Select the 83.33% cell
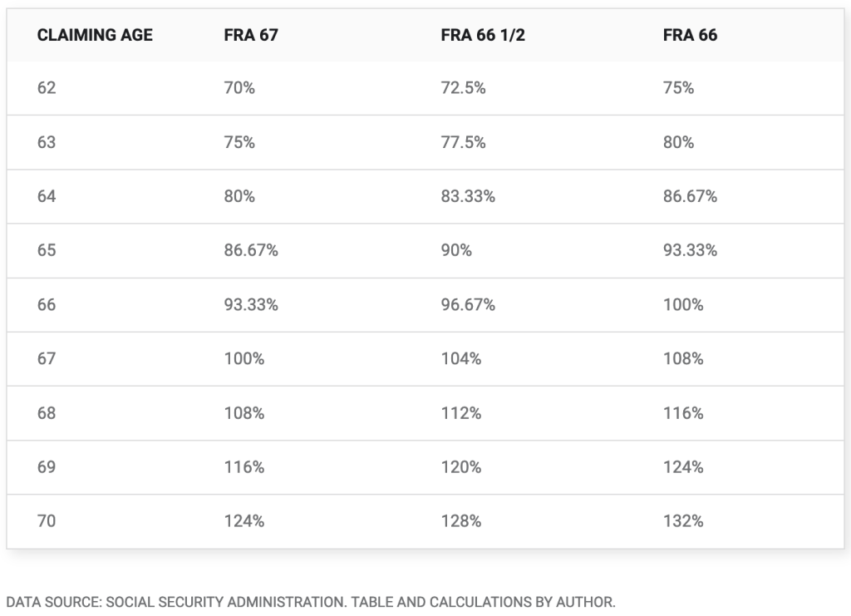The height and width of the screenshot is (616, 851). coord(468,197)
